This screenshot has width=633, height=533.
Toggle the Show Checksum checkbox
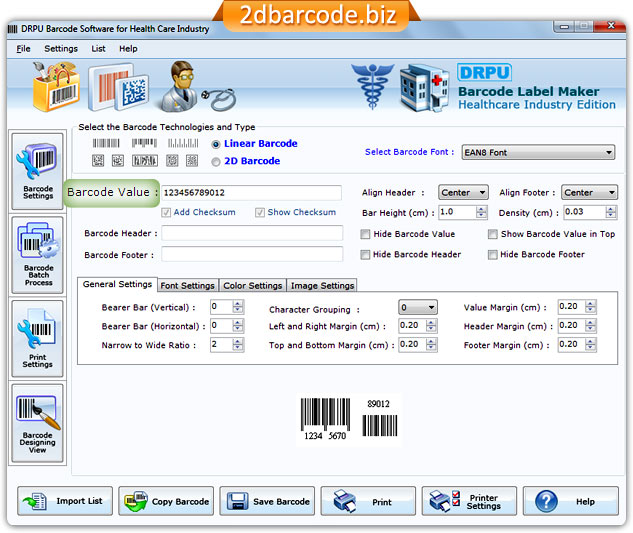260,212
